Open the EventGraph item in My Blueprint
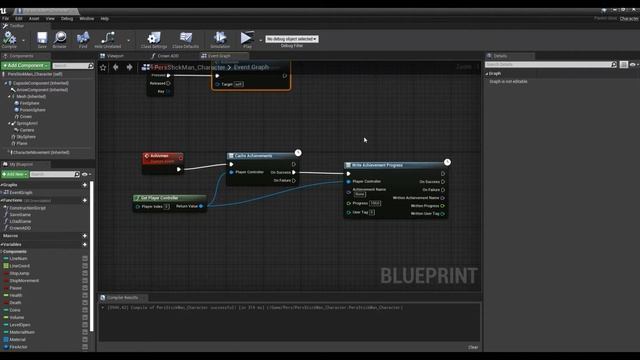This screenshot has width=640, height=360. pos(20,193)
